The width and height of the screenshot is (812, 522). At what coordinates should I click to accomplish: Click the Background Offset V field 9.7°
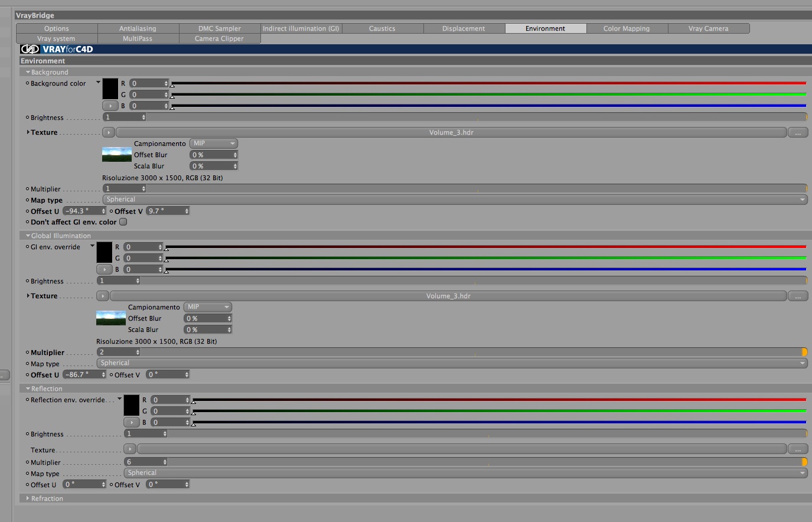pos(168,211)
